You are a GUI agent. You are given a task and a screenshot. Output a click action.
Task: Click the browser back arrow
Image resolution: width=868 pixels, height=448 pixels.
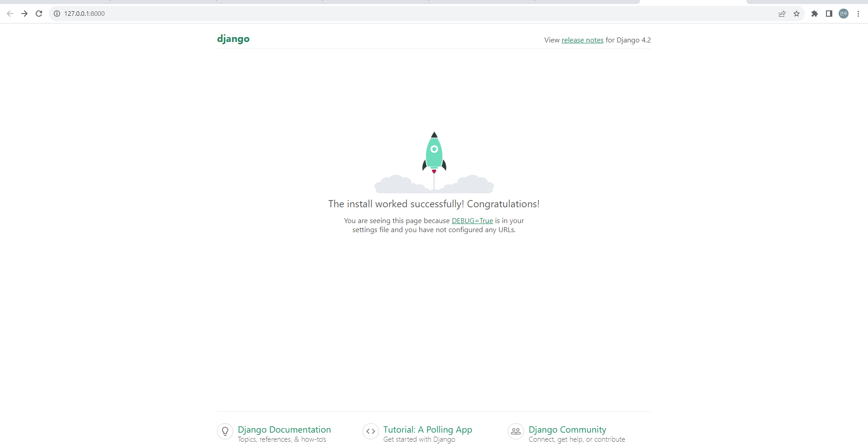(x=10, y=14)
